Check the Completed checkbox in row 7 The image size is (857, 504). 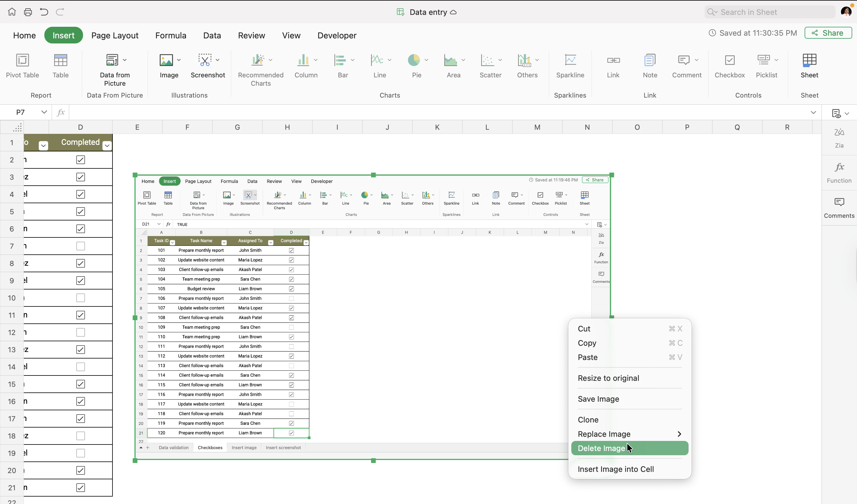pos(81,246)
